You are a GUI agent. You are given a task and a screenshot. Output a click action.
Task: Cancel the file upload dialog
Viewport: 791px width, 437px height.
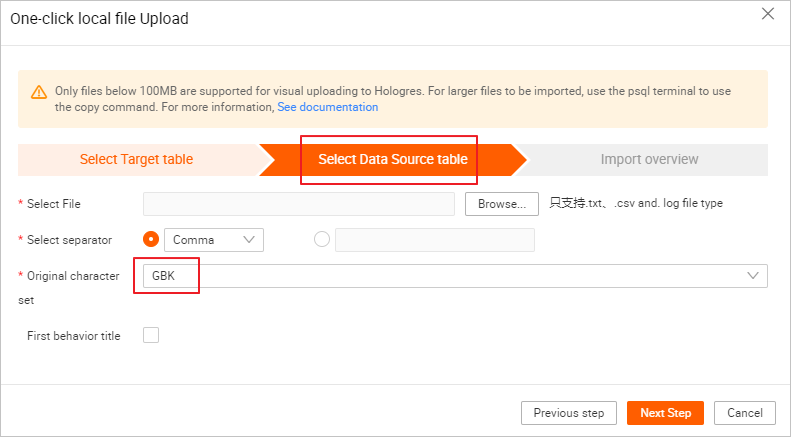click(x=745, y=413)
